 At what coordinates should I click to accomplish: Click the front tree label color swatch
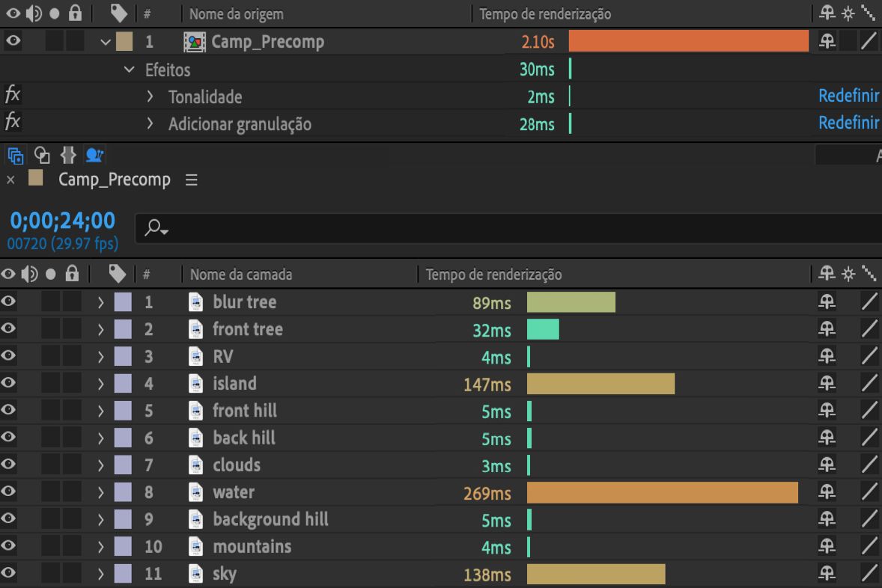pyautogui.click(x=123, y=330)
